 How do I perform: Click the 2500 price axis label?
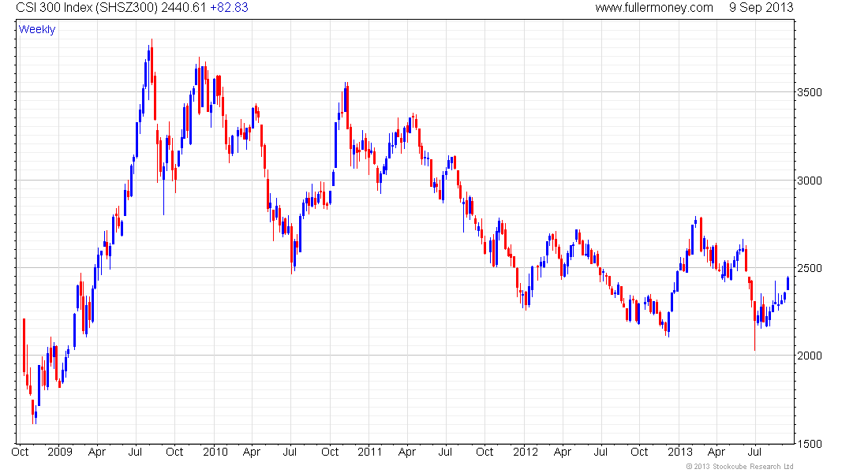coord(810,268)
